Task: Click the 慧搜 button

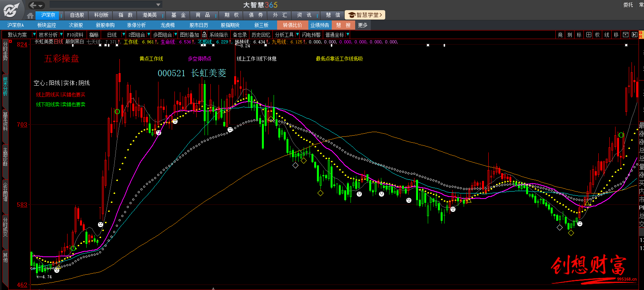Action: pyautogui.click(x=343, y=25)
